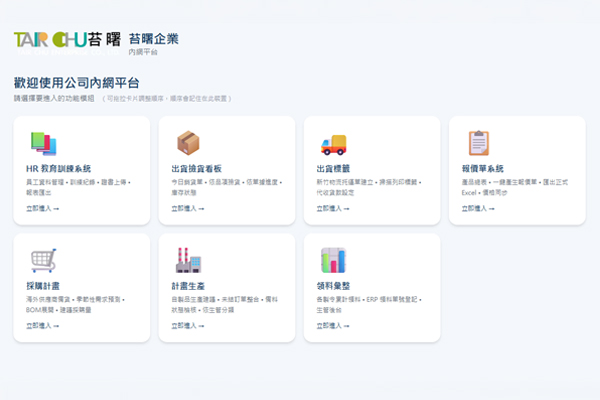The height and width of the screenshot is (400, 600).
Task: Open the HR training books icon
Action: click(x=44, y=144)
